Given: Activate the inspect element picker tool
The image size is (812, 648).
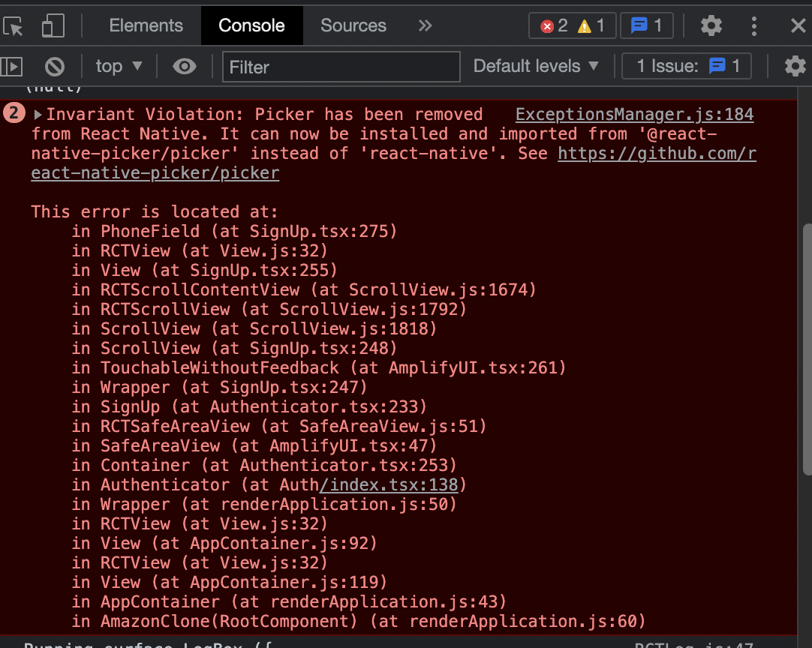Looking at the screenshot, I should pos(13,26).
